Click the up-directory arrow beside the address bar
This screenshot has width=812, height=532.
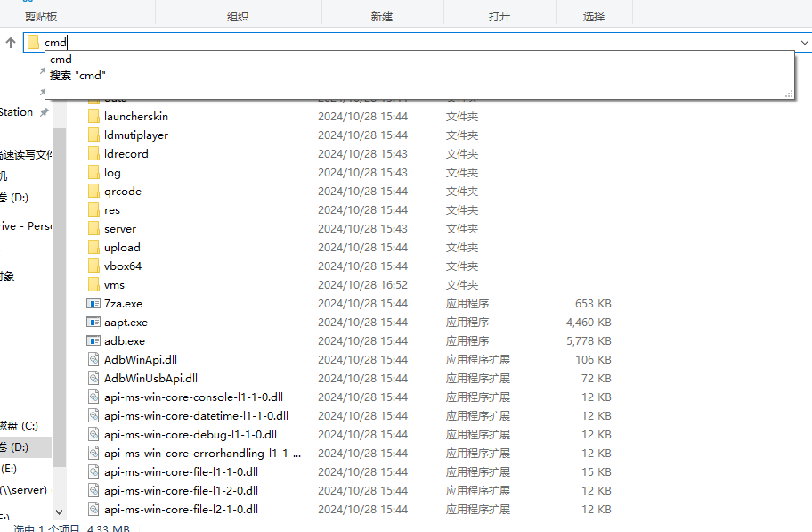click(11, 42)
